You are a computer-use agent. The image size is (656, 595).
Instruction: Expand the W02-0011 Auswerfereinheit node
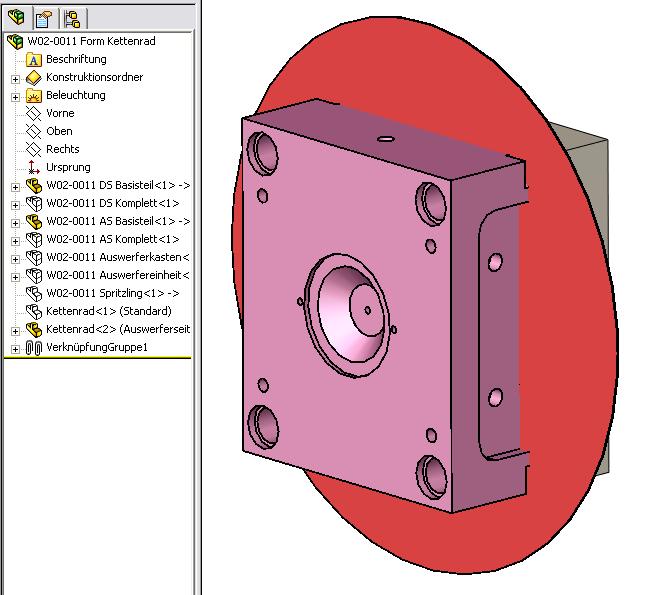[15, 277]
